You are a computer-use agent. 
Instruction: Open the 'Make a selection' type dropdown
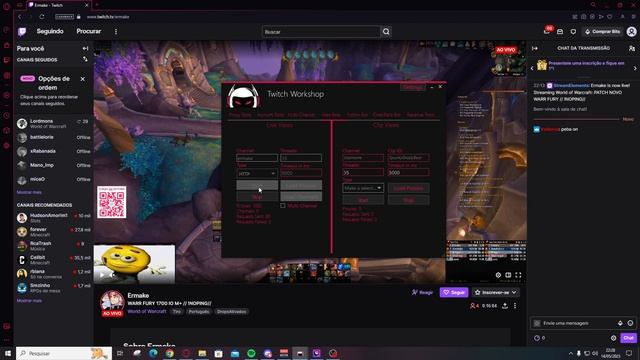pyautogui.click(x=363, y=188)
